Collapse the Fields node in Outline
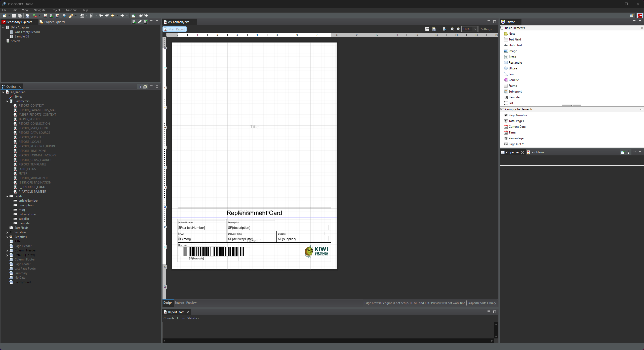The height and width of the screenshot is (350, 644). tap(7, 196)
